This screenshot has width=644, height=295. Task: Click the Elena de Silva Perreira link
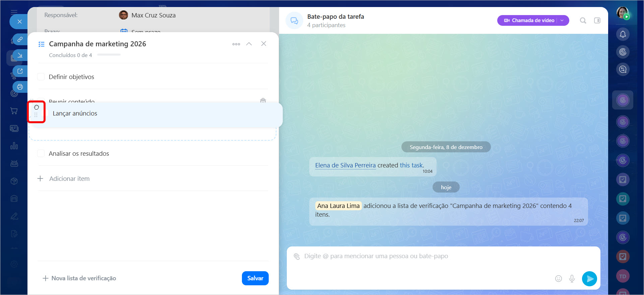(345, 165)
